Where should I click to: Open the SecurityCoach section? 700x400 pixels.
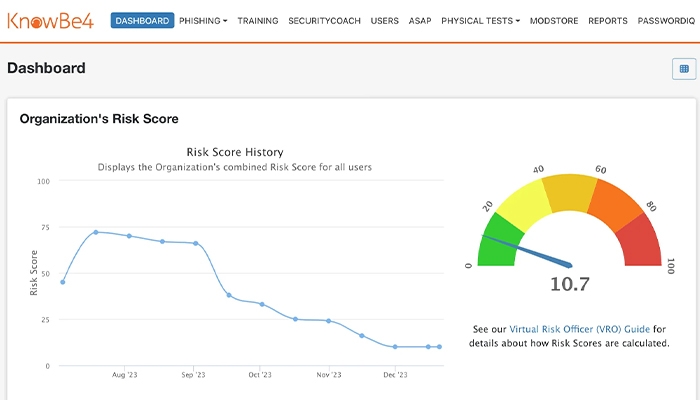[324, 21]
